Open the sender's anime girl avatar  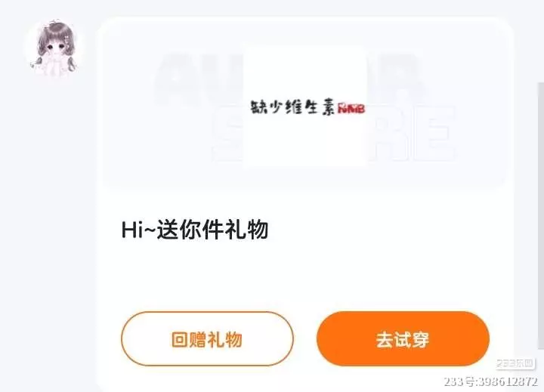[x=54, y=48]
